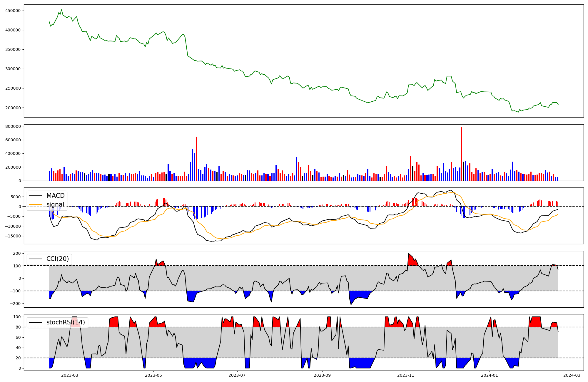The height and width of the screenshot is (382, 588).
Task: Click the black MACD legend line sample
Action: 36,196
